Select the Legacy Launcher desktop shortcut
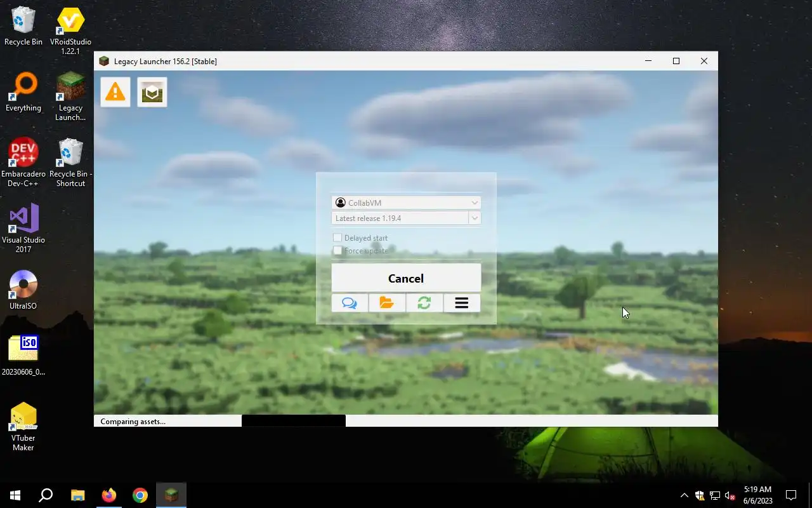 (70, 97)
